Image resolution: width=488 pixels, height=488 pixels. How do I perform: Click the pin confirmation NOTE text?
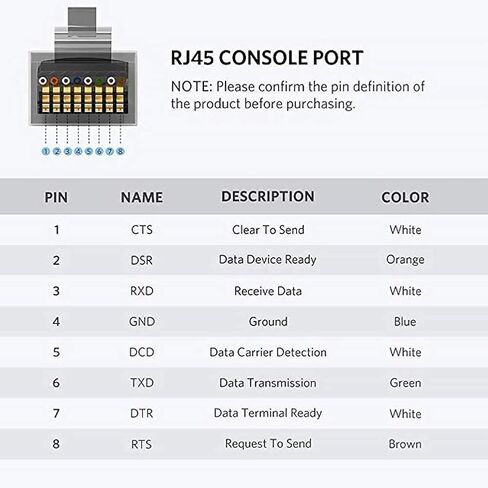tap(298, 95)
